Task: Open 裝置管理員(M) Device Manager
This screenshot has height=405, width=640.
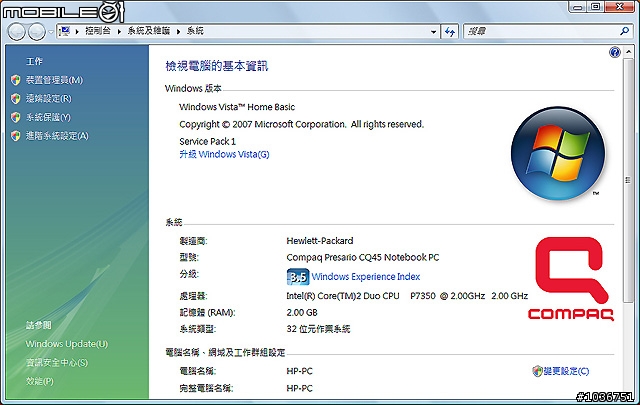Action: coord(54,80)
